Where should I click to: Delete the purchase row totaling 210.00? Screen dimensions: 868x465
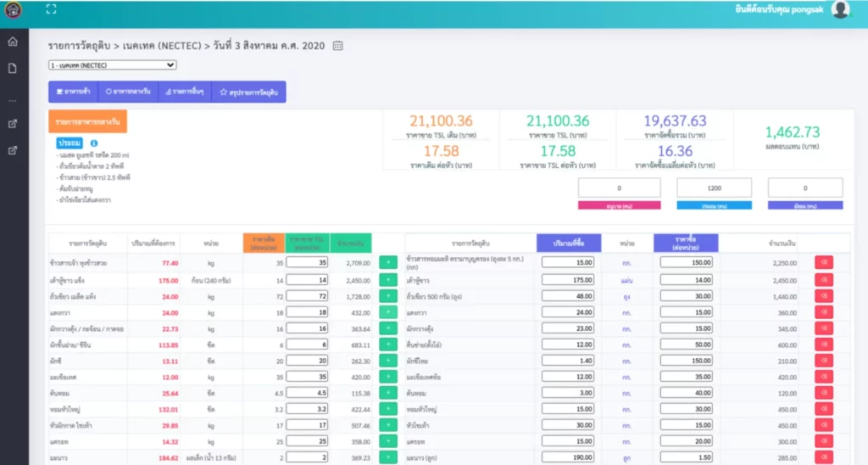click(824, 361)
